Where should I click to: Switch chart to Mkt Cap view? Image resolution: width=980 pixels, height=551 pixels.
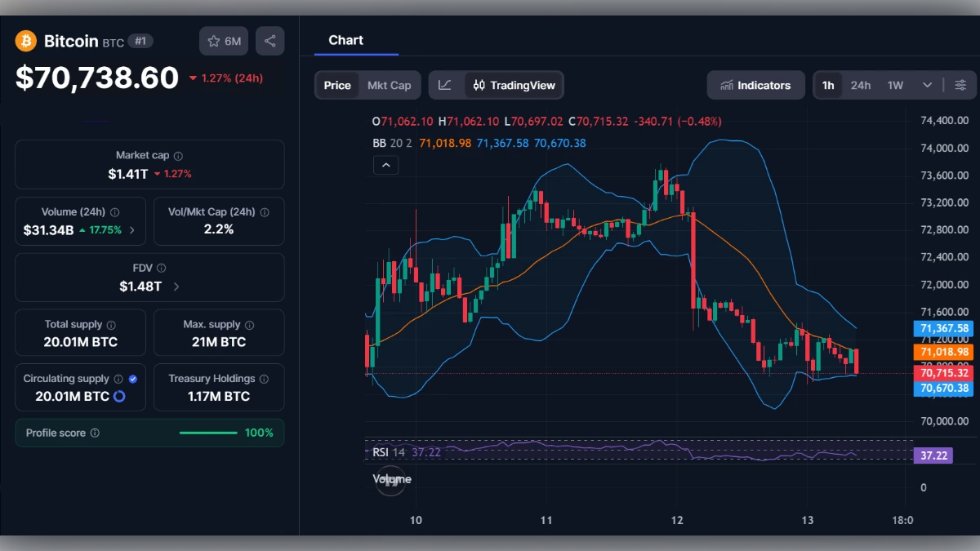[x=390, y=85]
